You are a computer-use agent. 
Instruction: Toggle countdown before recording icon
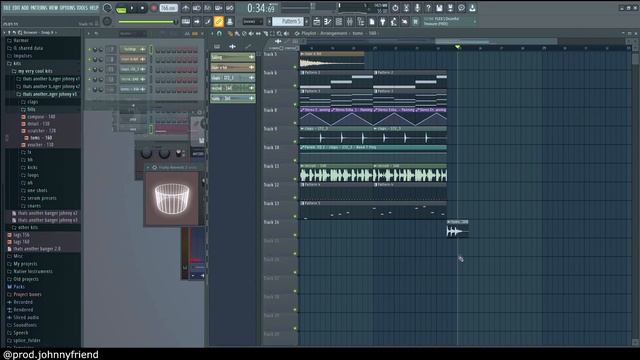[208, 8]
